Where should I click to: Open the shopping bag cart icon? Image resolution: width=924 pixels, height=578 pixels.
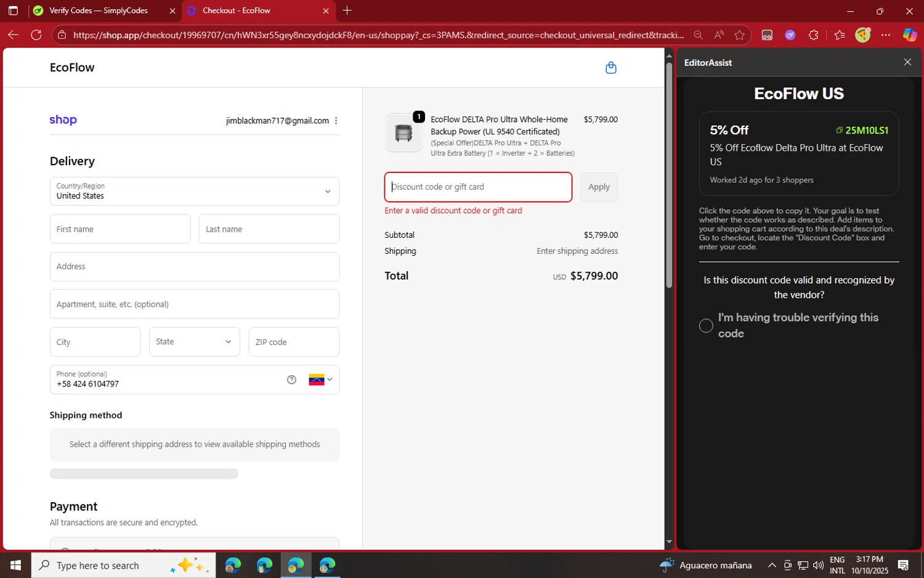pyautogui.click(x=610, y=68)
